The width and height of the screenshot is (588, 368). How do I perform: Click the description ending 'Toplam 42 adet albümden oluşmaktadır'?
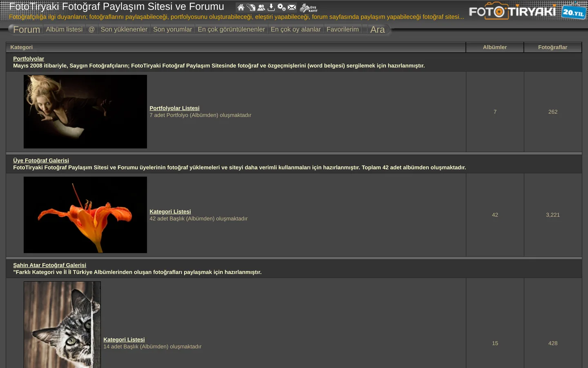coord(239,167)
